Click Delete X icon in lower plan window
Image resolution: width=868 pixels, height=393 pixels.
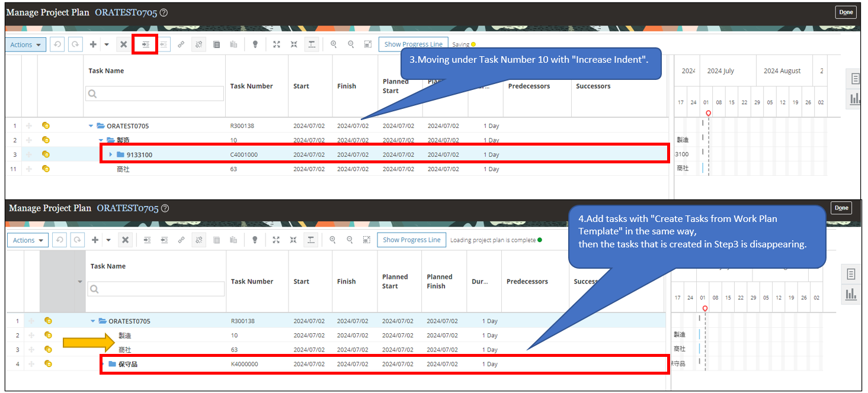coord(125,240)
